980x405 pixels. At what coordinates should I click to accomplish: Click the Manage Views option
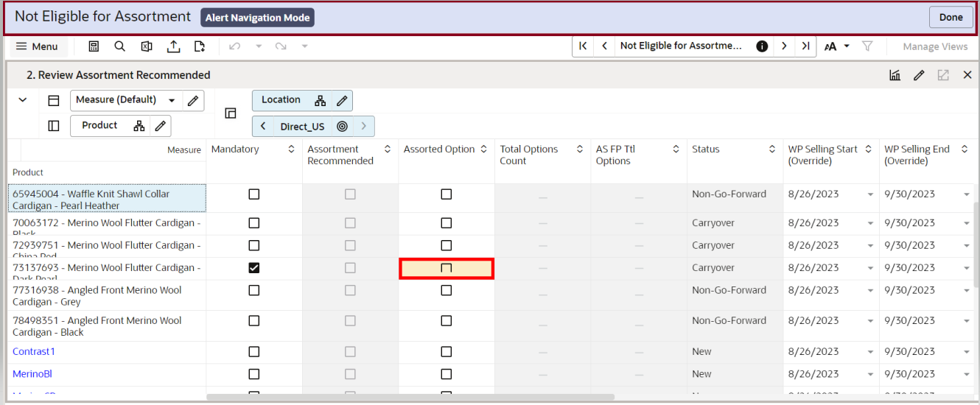pyautogui.click(x=935, y=46)
